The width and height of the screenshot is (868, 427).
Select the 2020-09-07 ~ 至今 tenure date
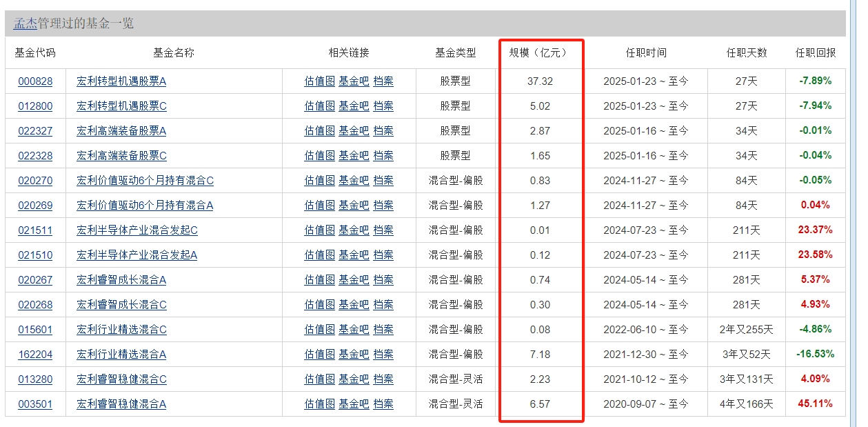(x=646, y=404)
